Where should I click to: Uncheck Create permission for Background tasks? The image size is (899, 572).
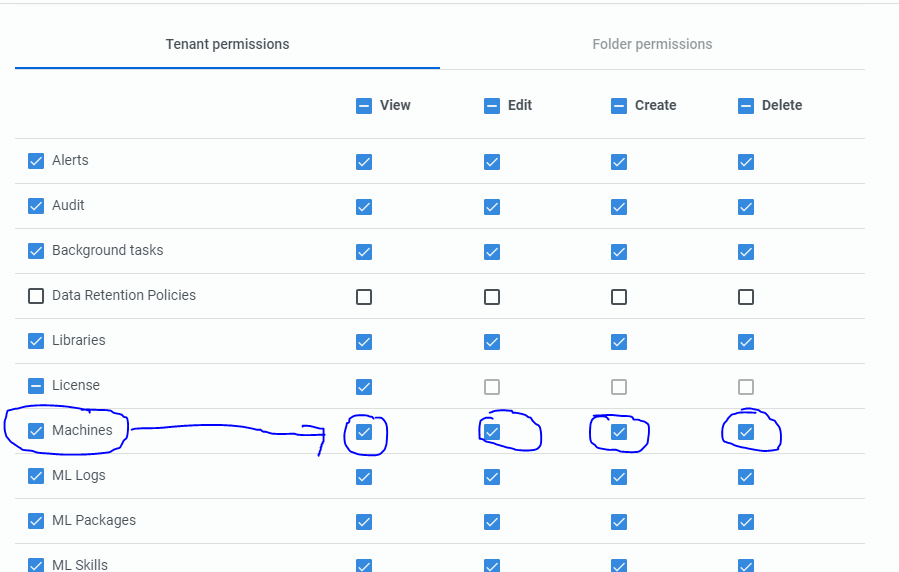tap(619, 252)
